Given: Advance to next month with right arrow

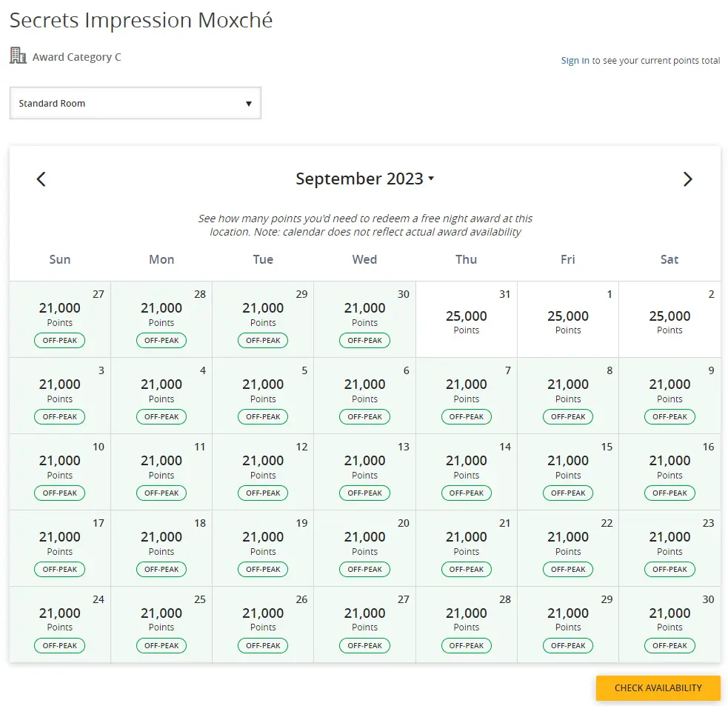Looking at the screenshot, I should (x=687, y=179).
